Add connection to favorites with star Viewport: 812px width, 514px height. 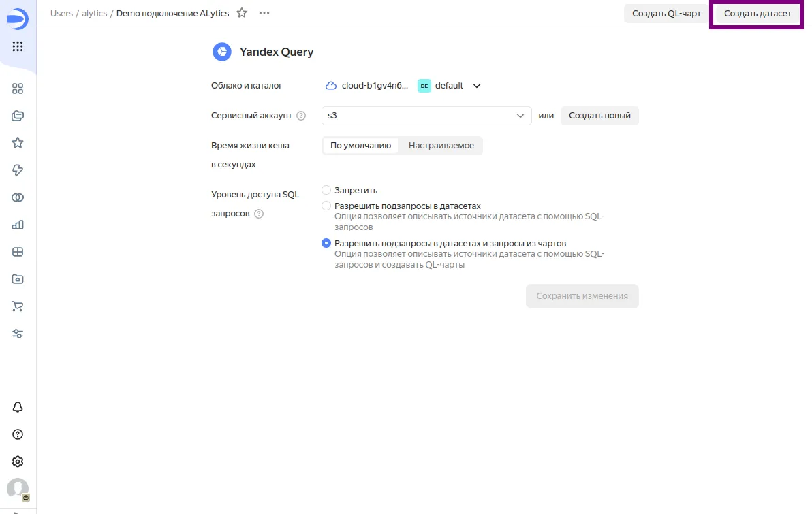[x=242, y=13]
